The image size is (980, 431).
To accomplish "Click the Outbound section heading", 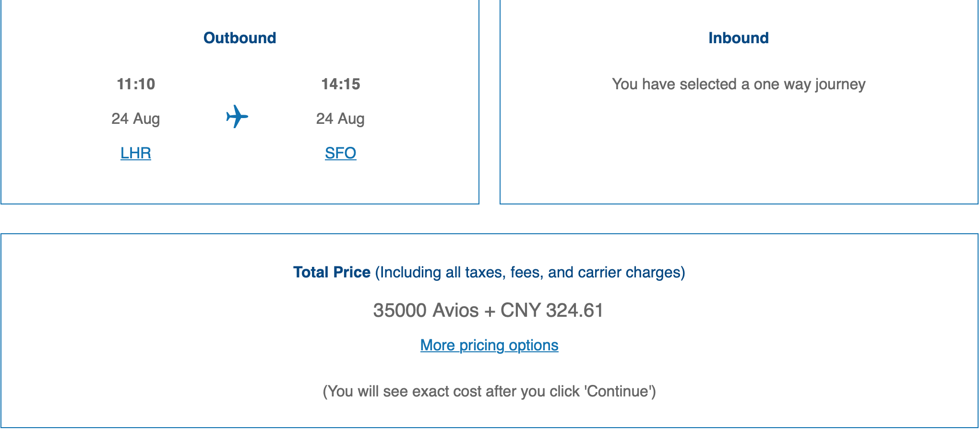I will tap(239, 38).
